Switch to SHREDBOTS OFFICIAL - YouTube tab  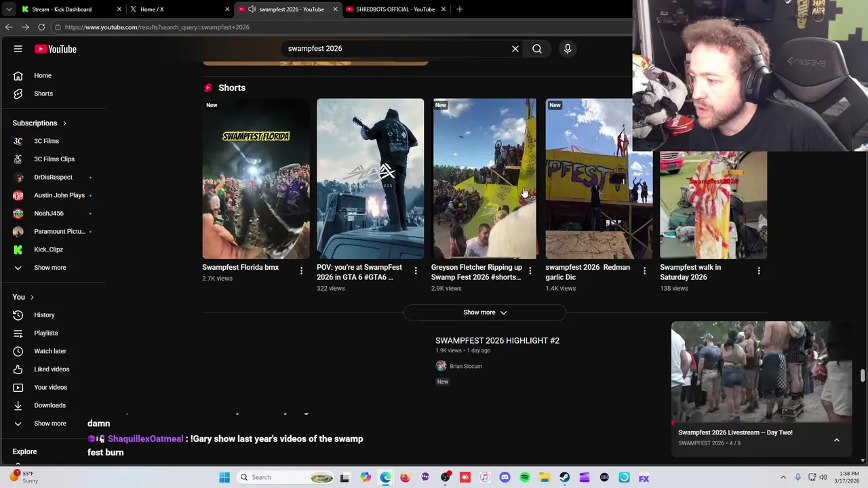[395, 9]
